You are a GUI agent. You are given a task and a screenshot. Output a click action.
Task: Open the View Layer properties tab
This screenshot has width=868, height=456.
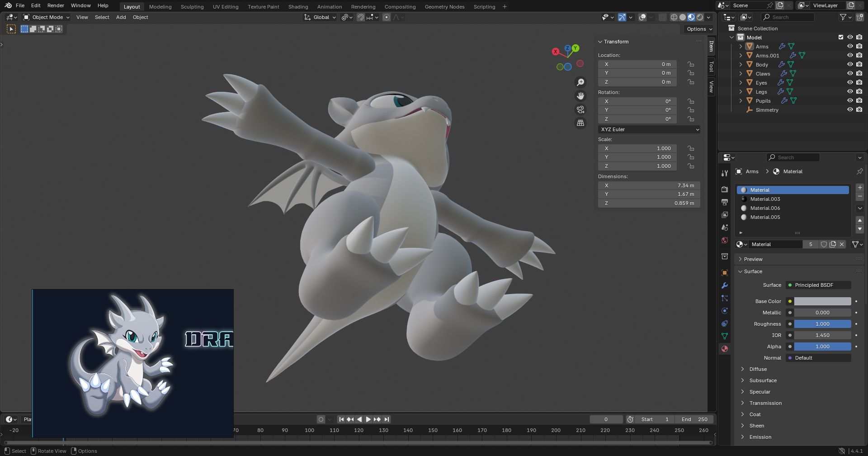coord(725,215)
